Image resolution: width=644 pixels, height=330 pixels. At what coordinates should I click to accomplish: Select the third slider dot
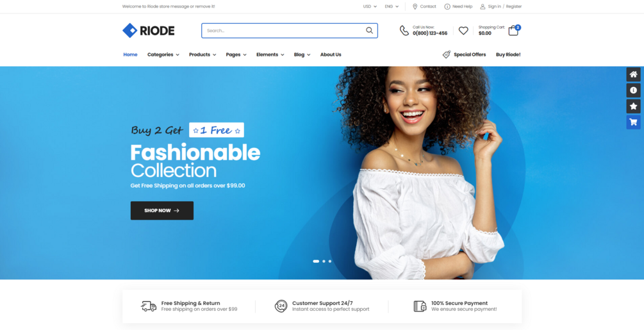pos(330,261)
